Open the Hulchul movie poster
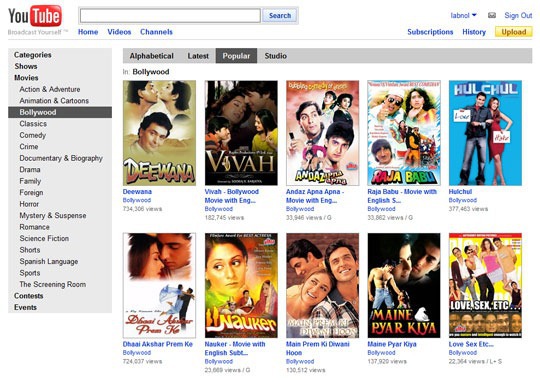 [485, 133]
